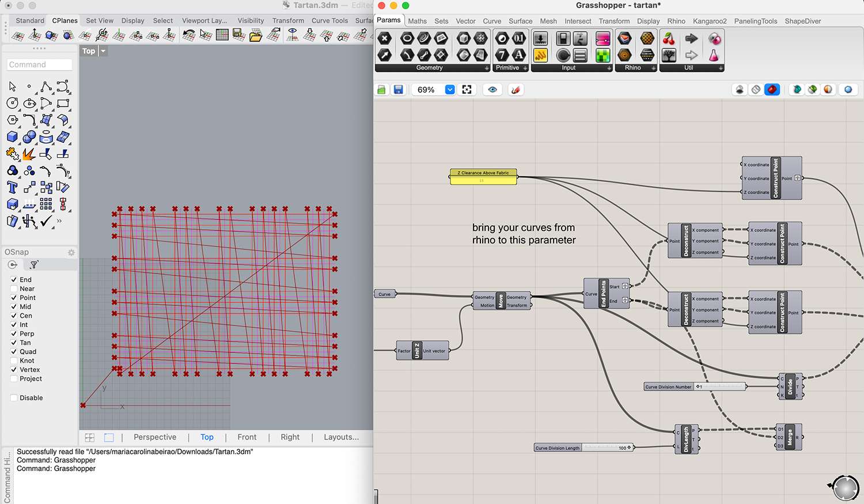Add the Gradient component from Input panel
864x504 pixels.
coord(602,39)
